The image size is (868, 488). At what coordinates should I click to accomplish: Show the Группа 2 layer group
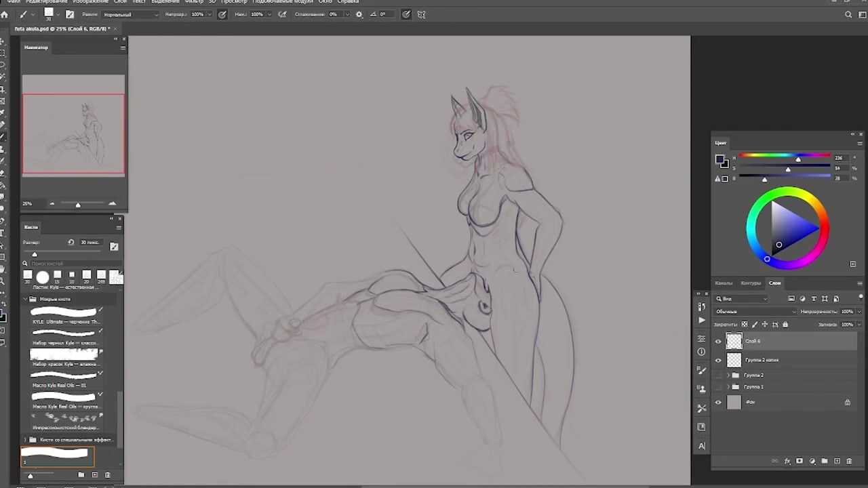click(718, 375)
